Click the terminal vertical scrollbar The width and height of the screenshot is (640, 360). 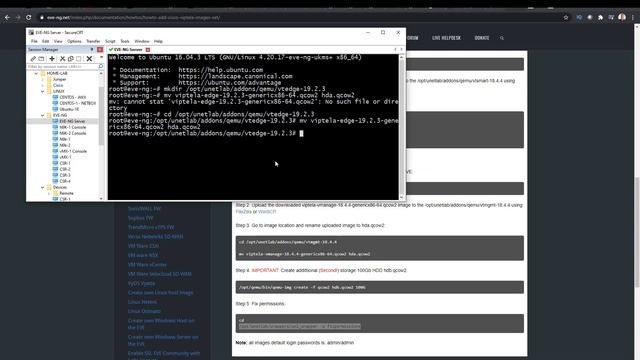[x=402, y=127]
